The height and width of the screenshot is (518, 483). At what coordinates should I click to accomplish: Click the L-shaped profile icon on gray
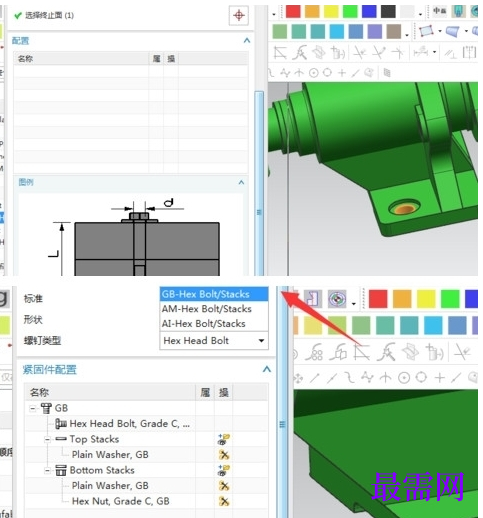click(313, 299)
